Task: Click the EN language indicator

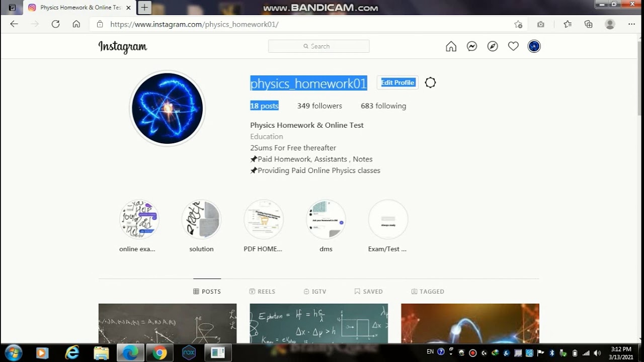Action: (430, 351)
